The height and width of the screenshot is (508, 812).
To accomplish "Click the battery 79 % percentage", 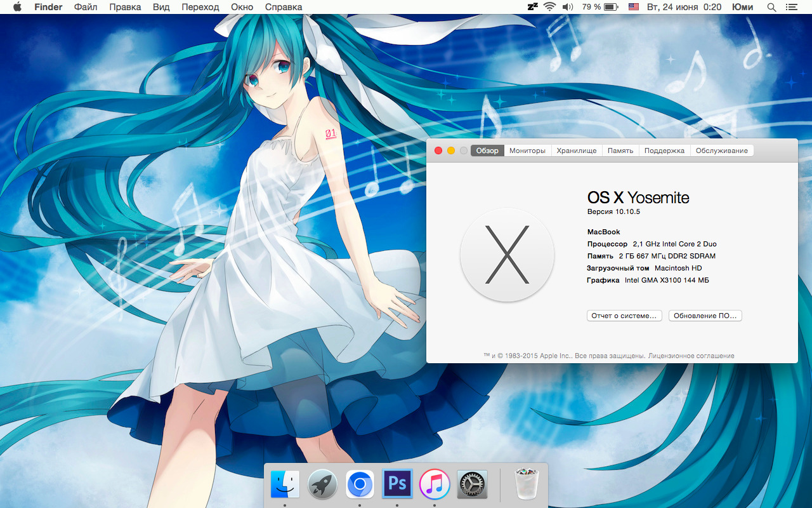I will (x=591, y=7).
